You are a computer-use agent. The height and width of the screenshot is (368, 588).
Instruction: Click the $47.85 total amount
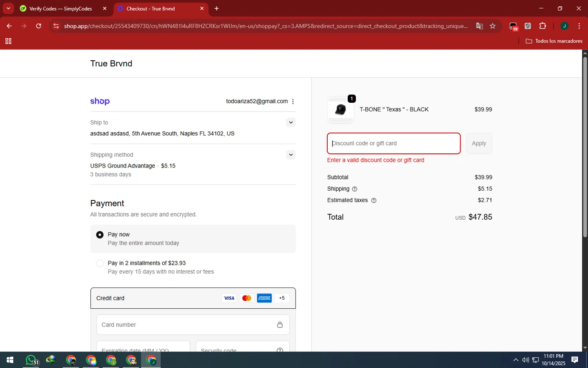point(480,217)
